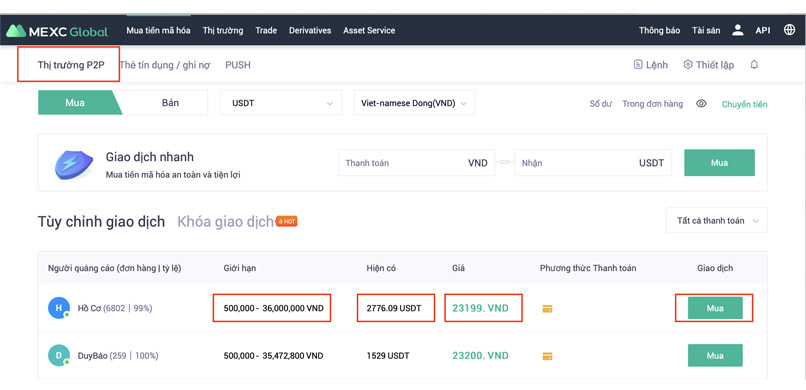Open the Trade menu
This screenshot has width=806, height=390.
tap(266, 30)
